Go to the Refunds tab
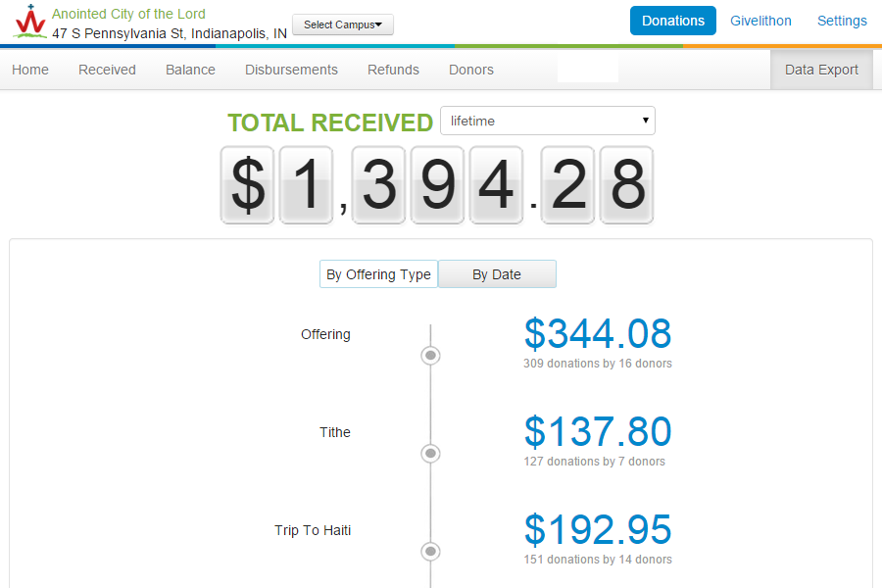 [x=393, y=70]
